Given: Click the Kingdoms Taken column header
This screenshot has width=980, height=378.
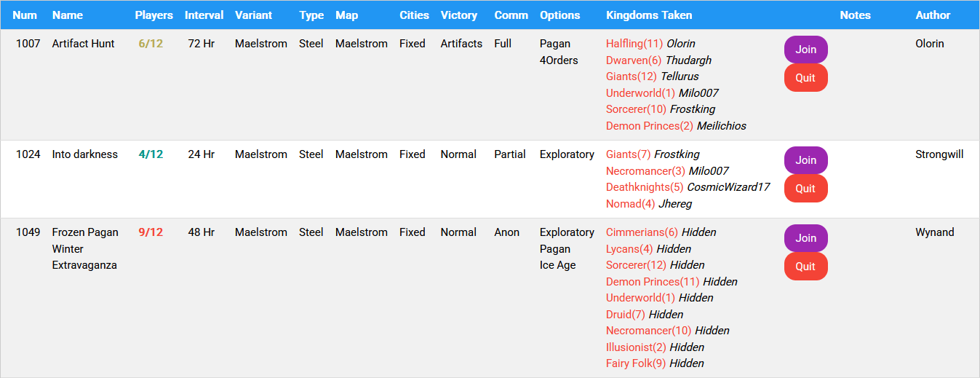Looking at the screenshot, I should coord(649,15).
